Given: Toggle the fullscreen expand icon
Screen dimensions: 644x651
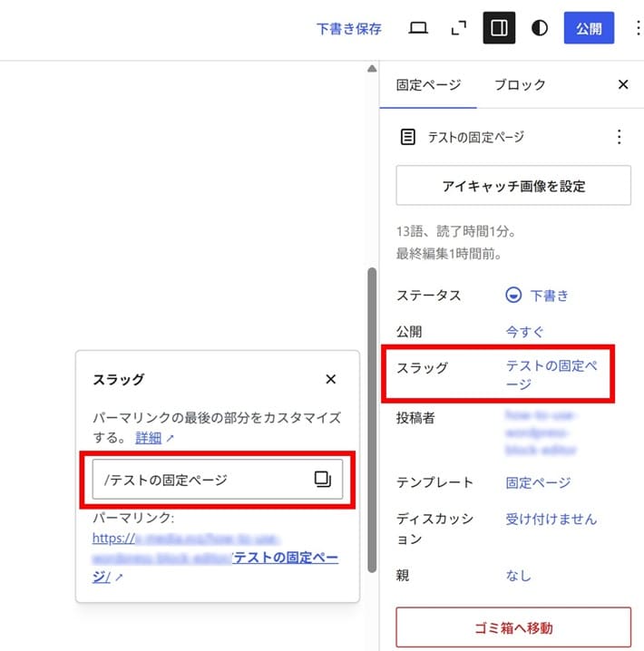Looking at the screenshot, I should tap(458, 28).
